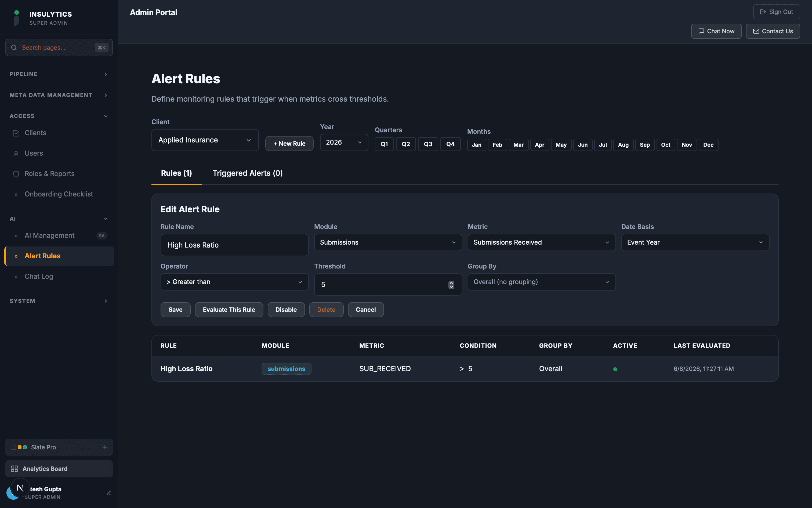Cancel editing the alert rule

(x=366, y=310)
